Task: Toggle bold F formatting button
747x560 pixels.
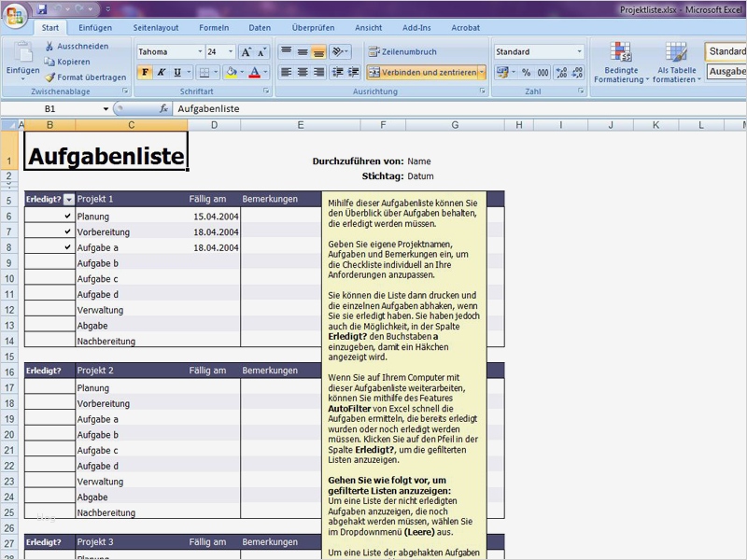Action: click(145, 73)
